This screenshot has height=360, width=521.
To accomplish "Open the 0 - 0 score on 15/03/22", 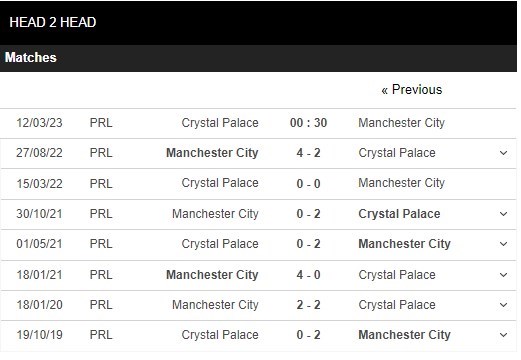I will 308,183.
